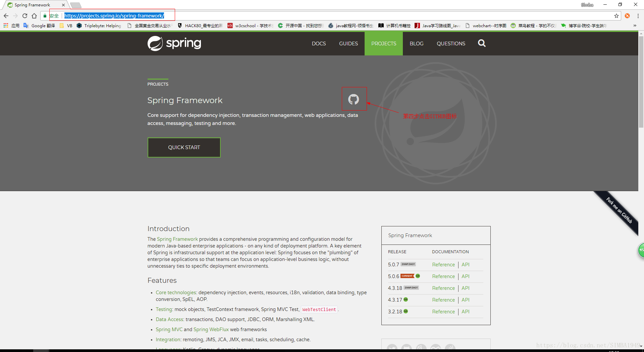
Task: Follow the PROJECTS breadcrumb link
Action: (x=158, y=84)
